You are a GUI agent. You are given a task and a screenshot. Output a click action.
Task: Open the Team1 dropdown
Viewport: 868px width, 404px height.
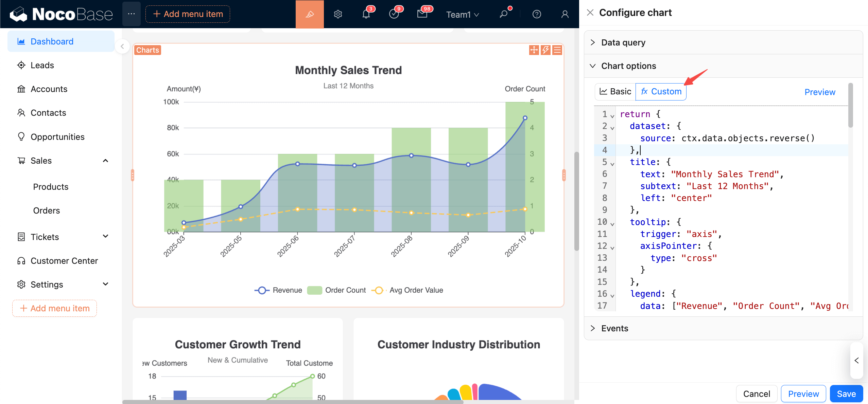[x=462, y=15]
